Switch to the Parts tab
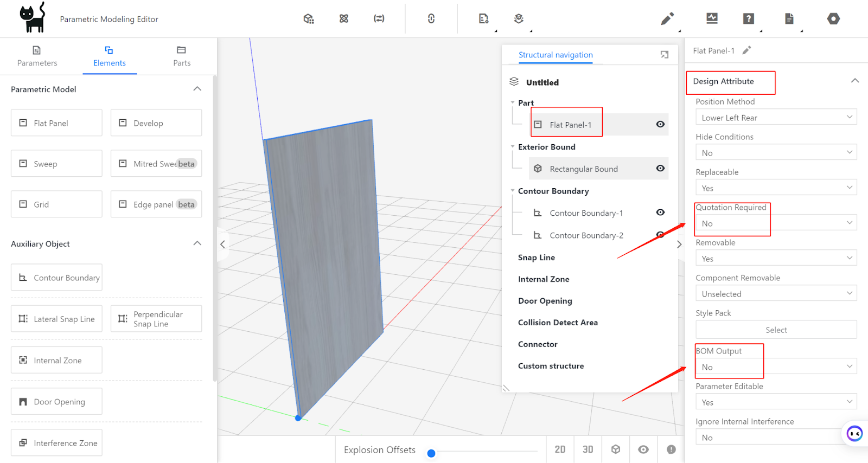 coord(182,56)
